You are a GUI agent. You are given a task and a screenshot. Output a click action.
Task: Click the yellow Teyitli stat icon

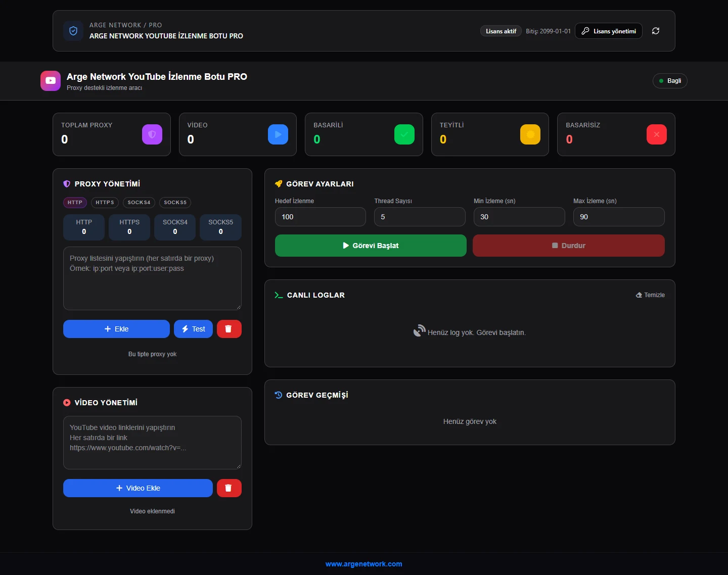click(x=530, y=134)
